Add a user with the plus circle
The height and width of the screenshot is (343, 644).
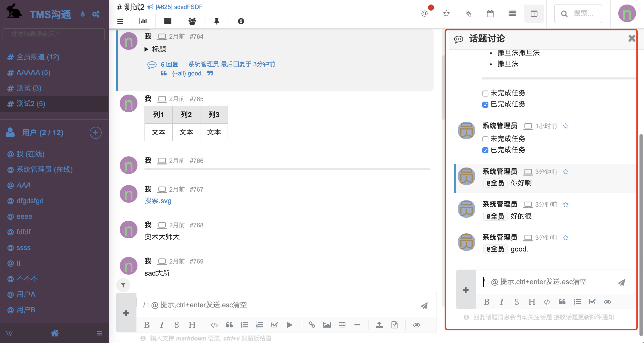tap(95, 133)
